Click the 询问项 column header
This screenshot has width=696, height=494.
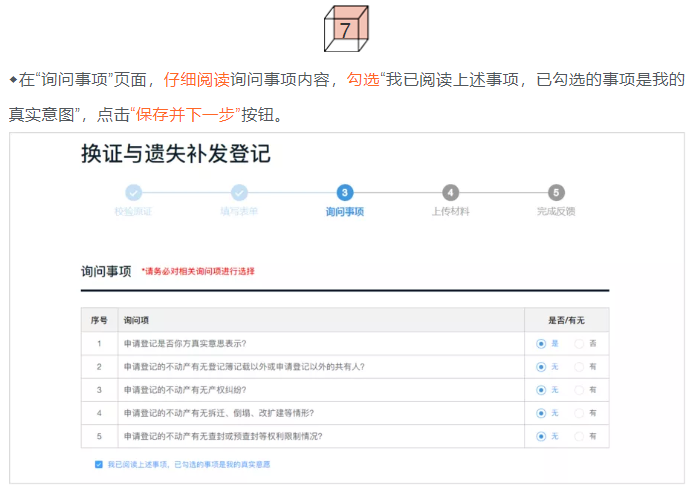tap(136, 320)
